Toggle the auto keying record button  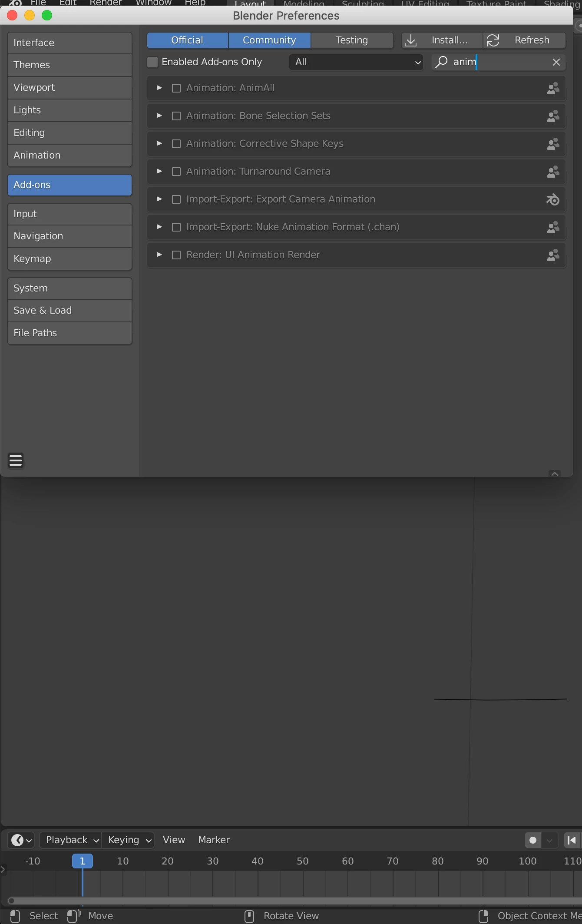pos(533,840)
